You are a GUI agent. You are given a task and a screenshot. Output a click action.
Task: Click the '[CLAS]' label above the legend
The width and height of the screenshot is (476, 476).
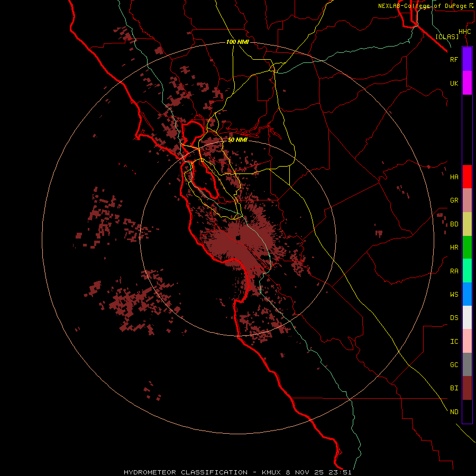(x=447, y=36)
